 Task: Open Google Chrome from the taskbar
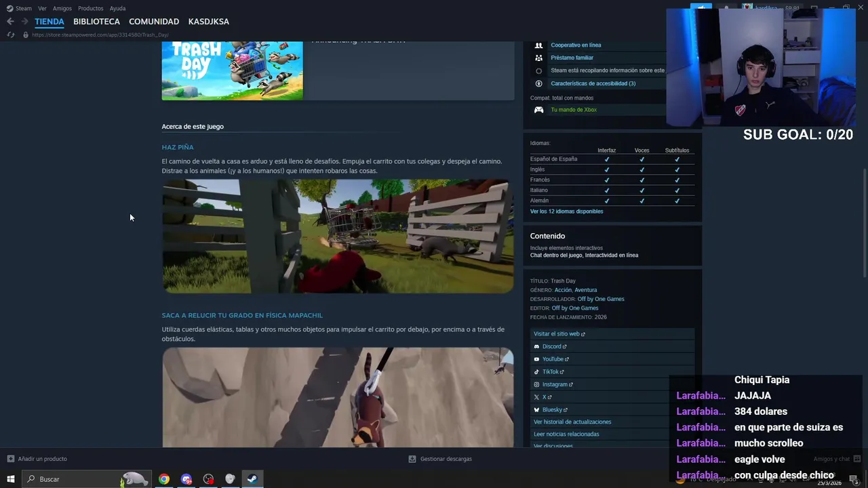(x=164, y=479)
